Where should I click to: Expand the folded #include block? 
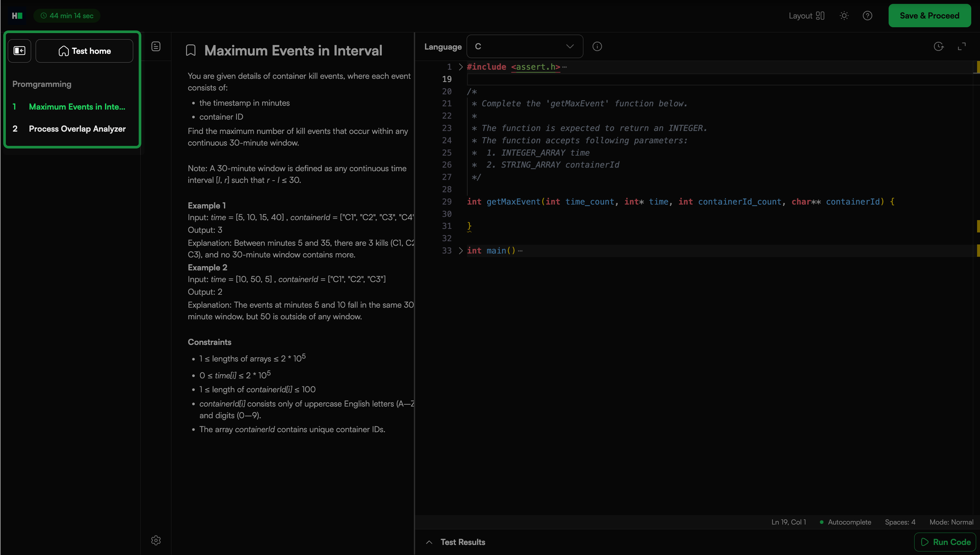(x=461, y=67)
